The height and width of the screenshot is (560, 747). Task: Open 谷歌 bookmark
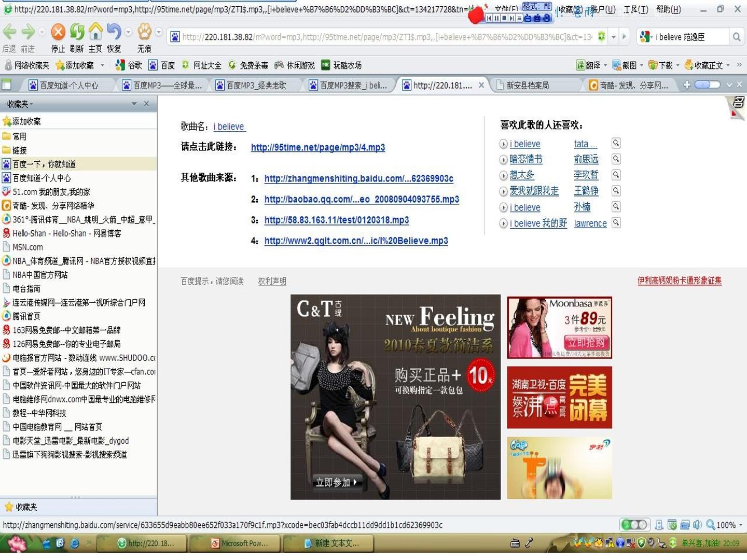tap(129, 65)
